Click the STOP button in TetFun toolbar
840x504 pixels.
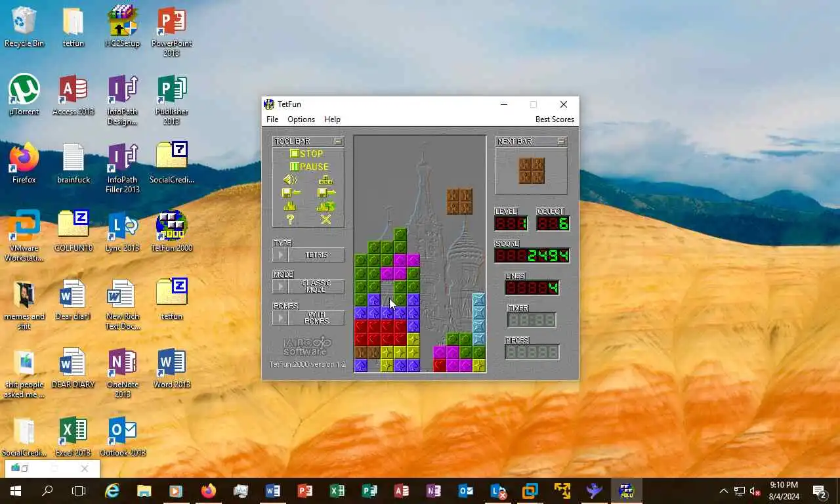point(307,154)
